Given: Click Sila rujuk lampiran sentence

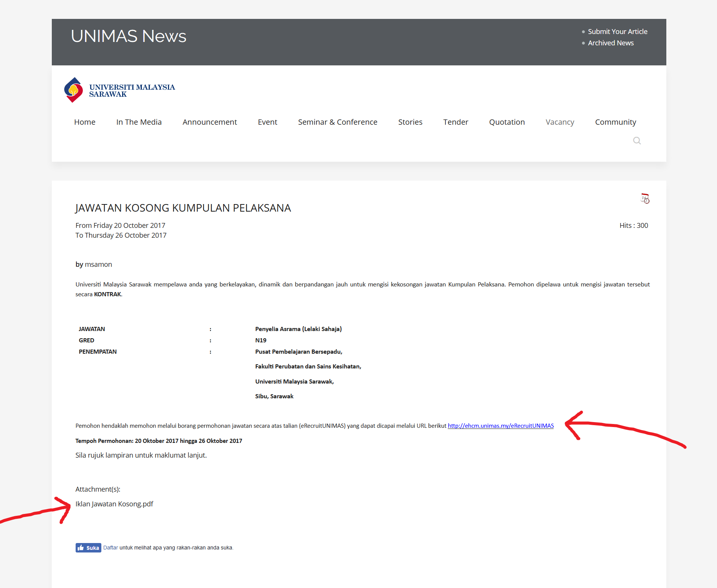Looking at the screenshot, I should pos(141,455).
